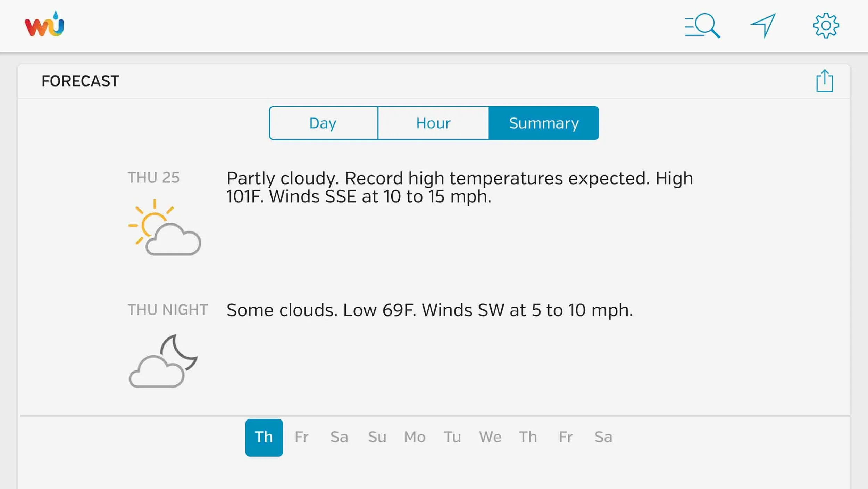This screenshot has height=489, width=868.
Task: Jump to Tu forecast
Action: click(x=452, y=437)
